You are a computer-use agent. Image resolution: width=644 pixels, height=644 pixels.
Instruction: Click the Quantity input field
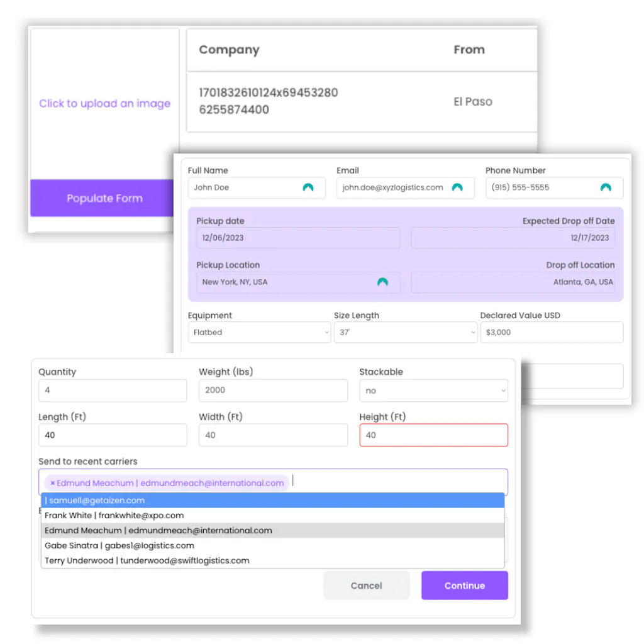pyautogui.click(x=113, y=391)
